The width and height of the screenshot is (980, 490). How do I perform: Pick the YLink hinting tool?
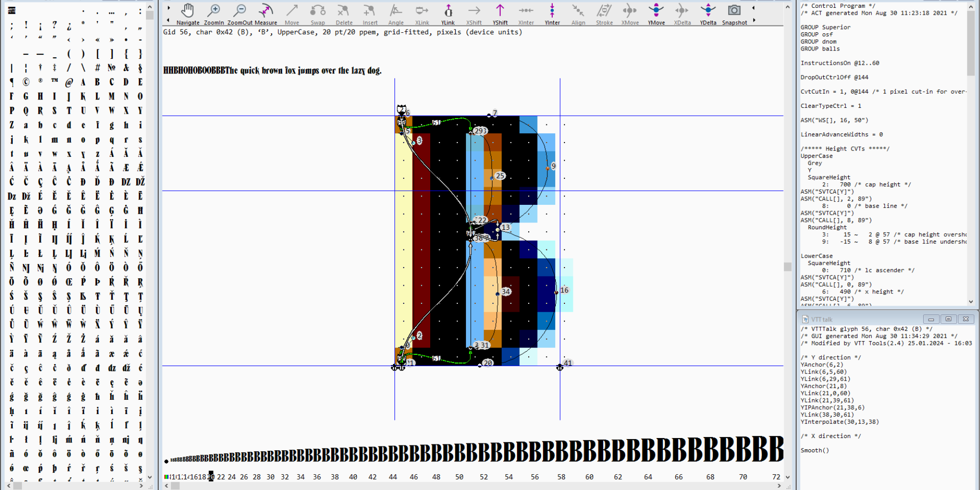coord(448,14)
